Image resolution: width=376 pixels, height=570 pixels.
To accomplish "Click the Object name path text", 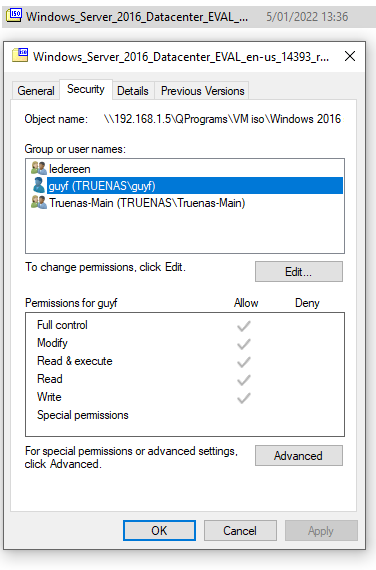I will 222,119.
